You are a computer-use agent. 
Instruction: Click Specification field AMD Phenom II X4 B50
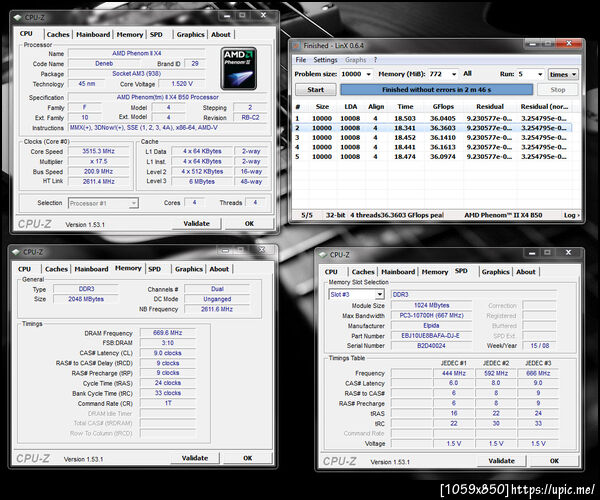pyautogui.click(x=168, y=97)
